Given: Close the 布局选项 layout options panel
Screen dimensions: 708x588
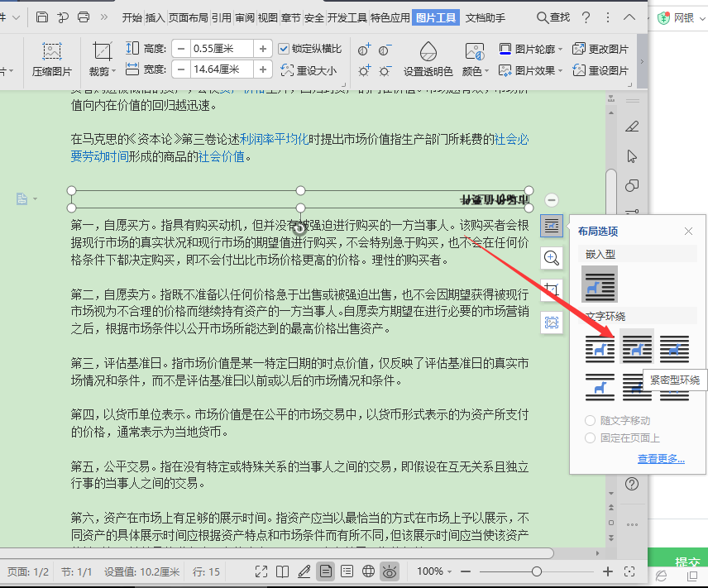Looking at the screenshot, I should click(x=688, y=232).
